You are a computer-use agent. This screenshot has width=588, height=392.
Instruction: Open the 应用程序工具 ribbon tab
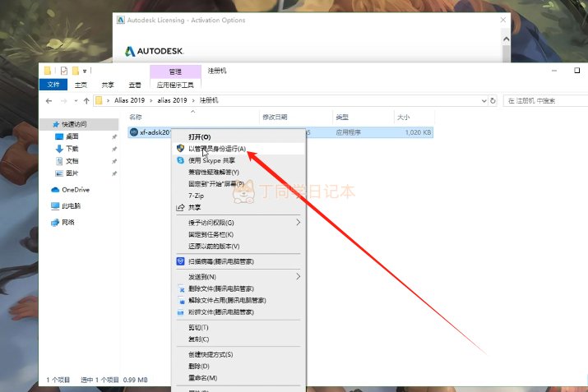coord(175,85)
